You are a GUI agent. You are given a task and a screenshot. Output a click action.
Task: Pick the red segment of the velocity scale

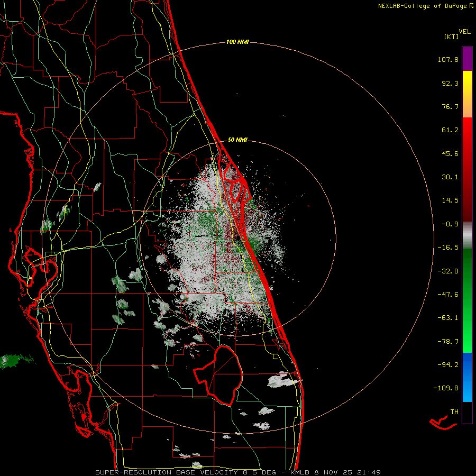pos(467,169)
